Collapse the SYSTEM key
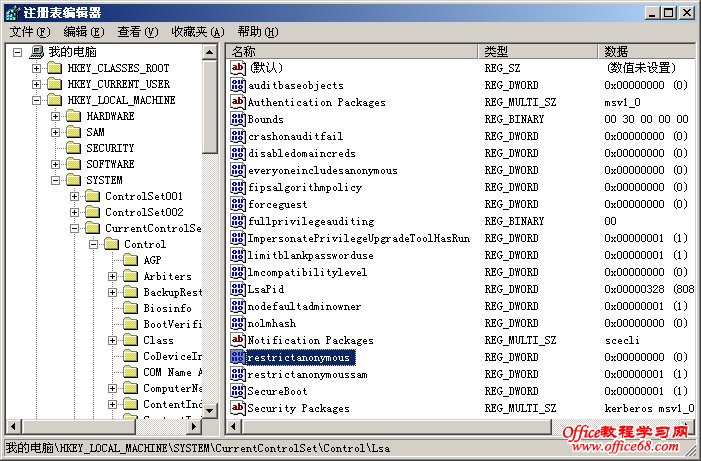701x461 pixels. click(x=55, y=181)
